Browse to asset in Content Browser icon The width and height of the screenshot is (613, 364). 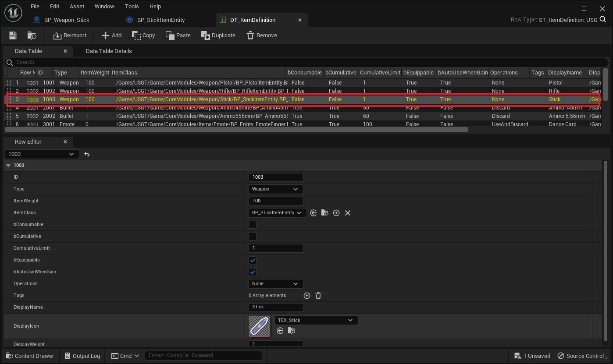[x=32, y=35]
